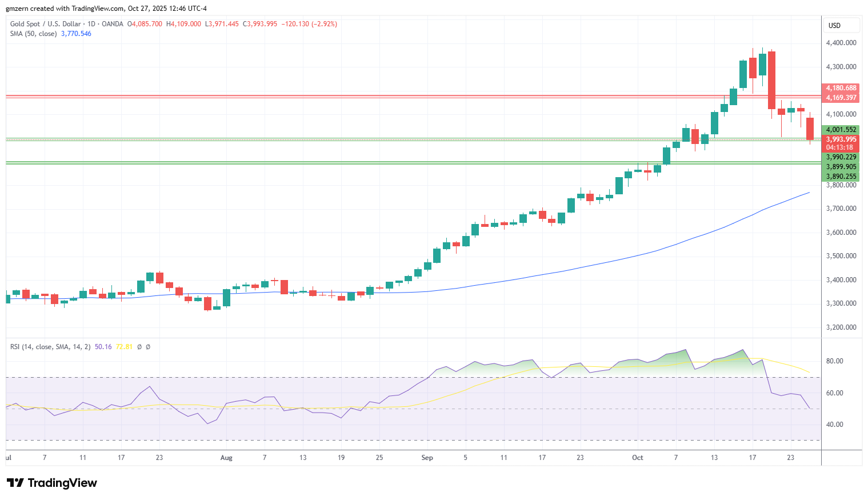Click the Oct label on the time axis
Viewport: 868px width, 500px height.
638,458
